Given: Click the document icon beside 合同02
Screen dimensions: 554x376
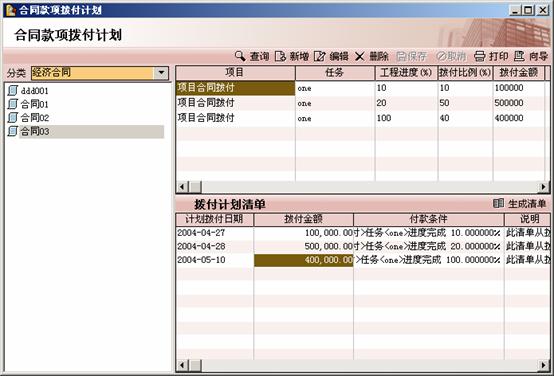Looking at the screenshot, I should (x=12, y=117).
